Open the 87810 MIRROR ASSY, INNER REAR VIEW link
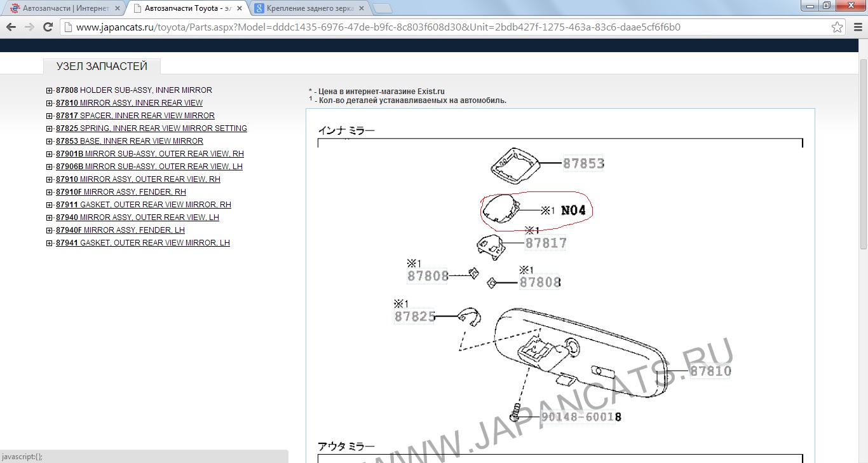 coord(130,103)
